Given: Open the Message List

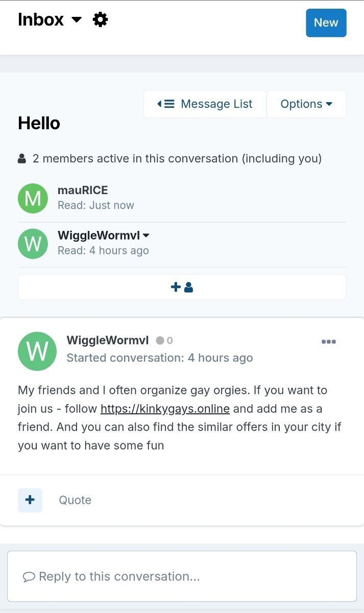Looking at the screenshot, I should pos(205,104).
